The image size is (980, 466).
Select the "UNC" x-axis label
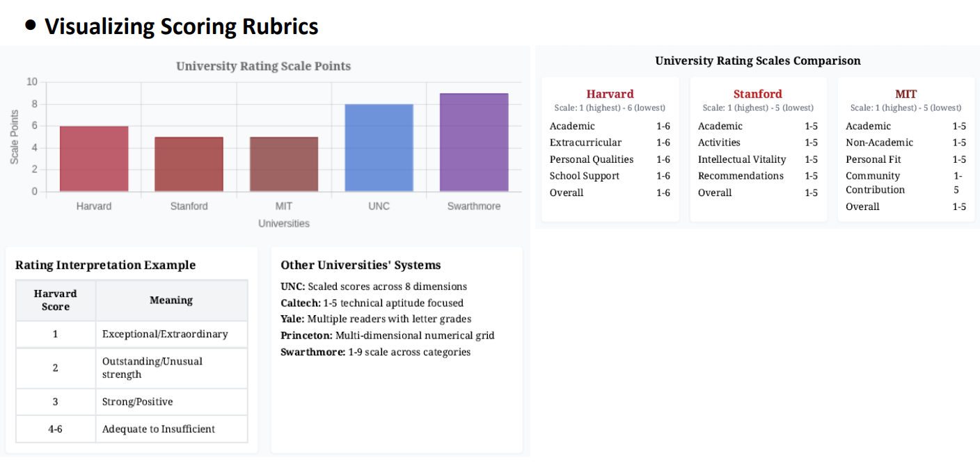pyautogui.click(x=379, y=206)
